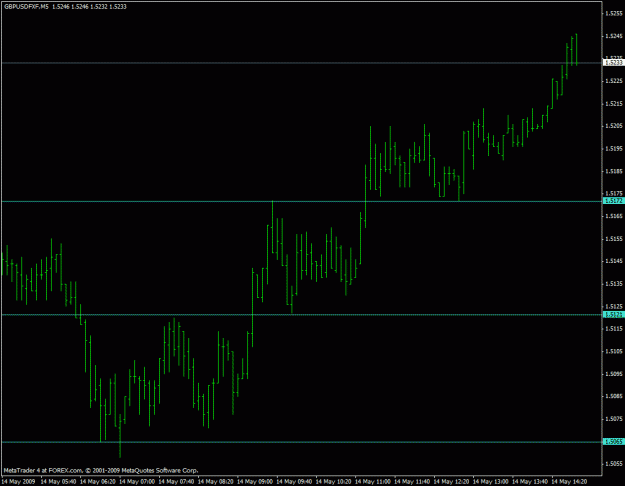625x486 pixels.
Task: Click the 14 May 07:00 time label
Action: 137,482
